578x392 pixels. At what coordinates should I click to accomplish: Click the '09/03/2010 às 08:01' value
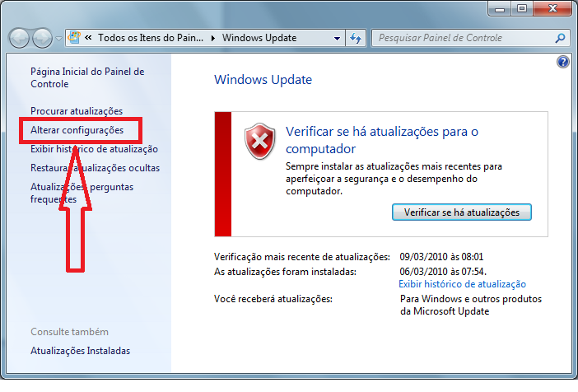click(x=441, y=257)
